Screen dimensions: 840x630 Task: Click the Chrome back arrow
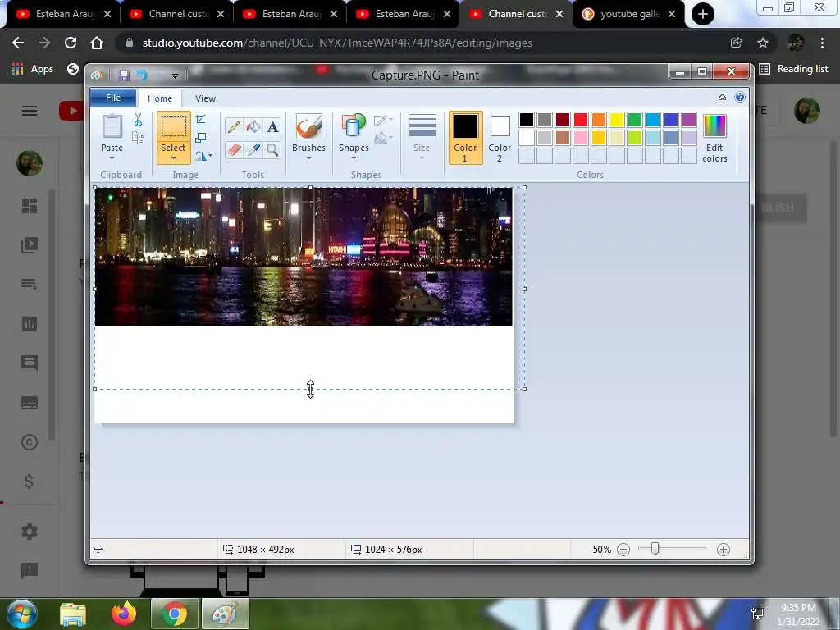pos(18,43)
